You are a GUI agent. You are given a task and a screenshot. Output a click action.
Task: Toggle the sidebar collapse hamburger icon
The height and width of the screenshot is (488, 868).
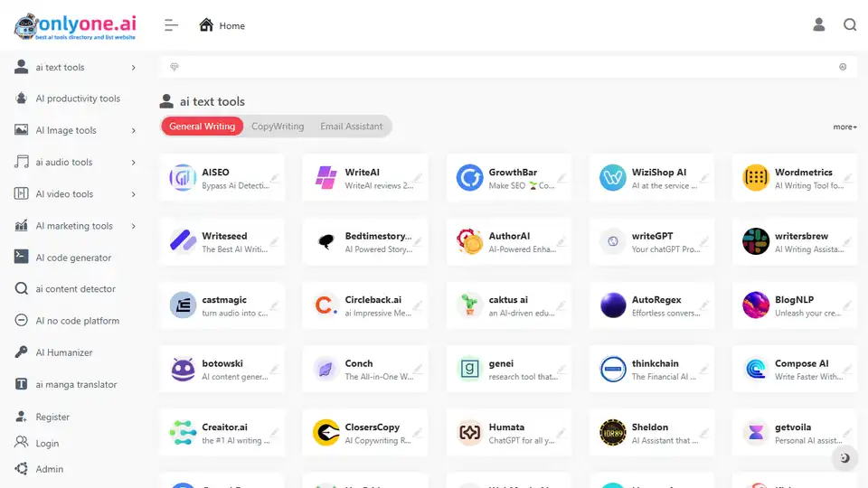pyautogui.click(x=171, y=25)
